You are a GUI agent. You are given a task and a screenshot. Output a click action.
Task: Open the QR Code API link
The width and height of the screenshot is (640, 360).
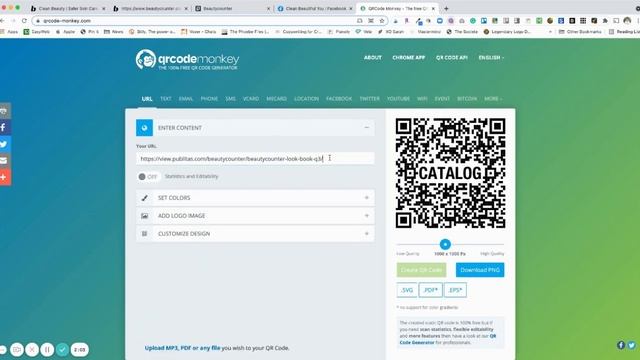451,58
